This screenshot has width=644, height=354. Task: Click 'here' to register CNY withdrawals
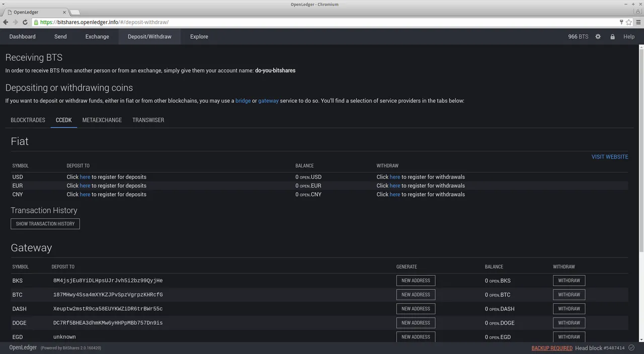pyautogui.click(x=395, y=194)
